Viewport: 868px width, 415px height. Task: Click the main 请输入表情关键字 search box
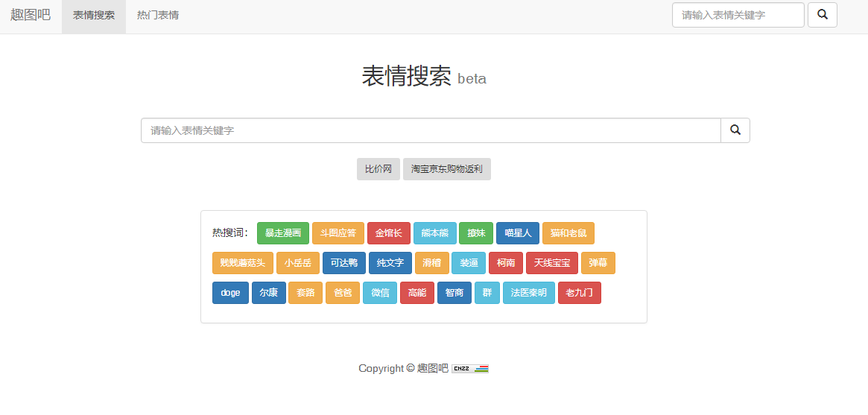[x=431, y=130]
